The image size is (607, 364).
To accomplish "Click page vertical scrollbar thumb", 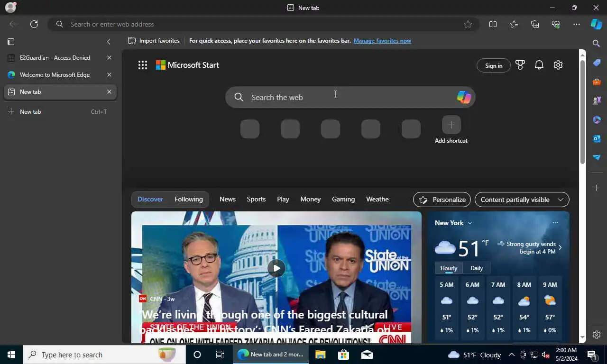I will coord(583,112).
